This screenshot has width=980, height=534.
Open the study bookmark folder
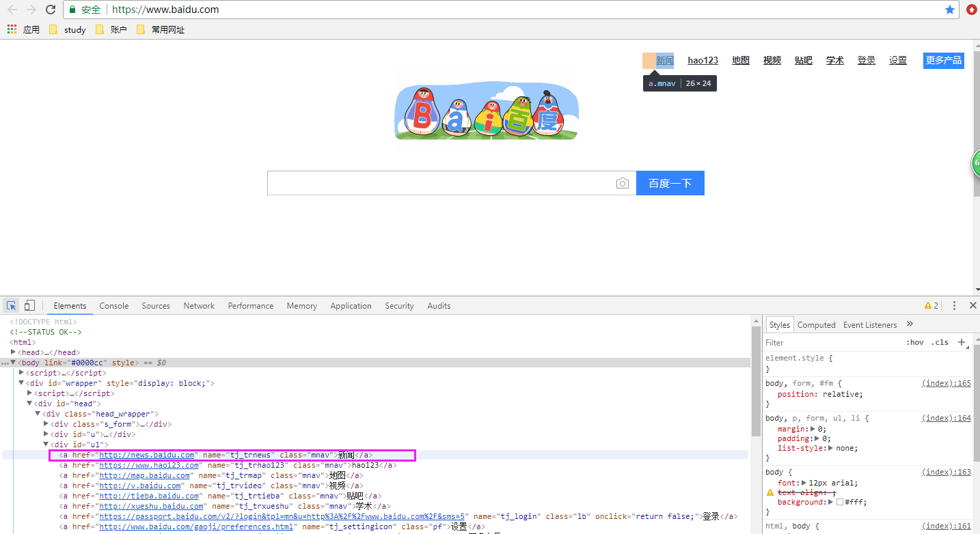click(x=67, y=29)
